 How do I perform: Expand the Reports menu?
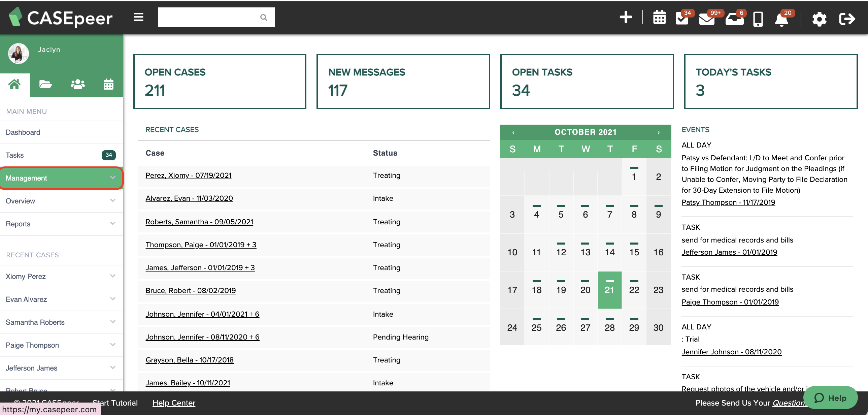pos(61,224)
